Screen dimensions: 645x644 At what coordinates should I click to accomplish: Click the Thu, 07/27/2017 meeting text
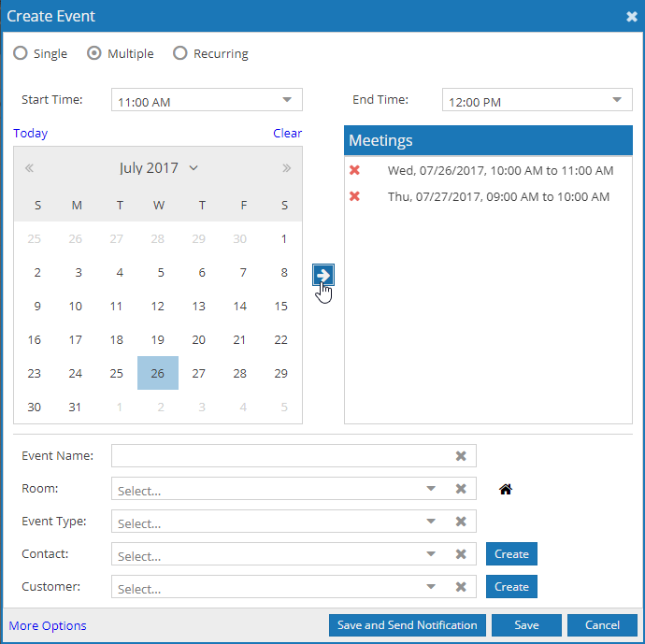pos(498,196)
